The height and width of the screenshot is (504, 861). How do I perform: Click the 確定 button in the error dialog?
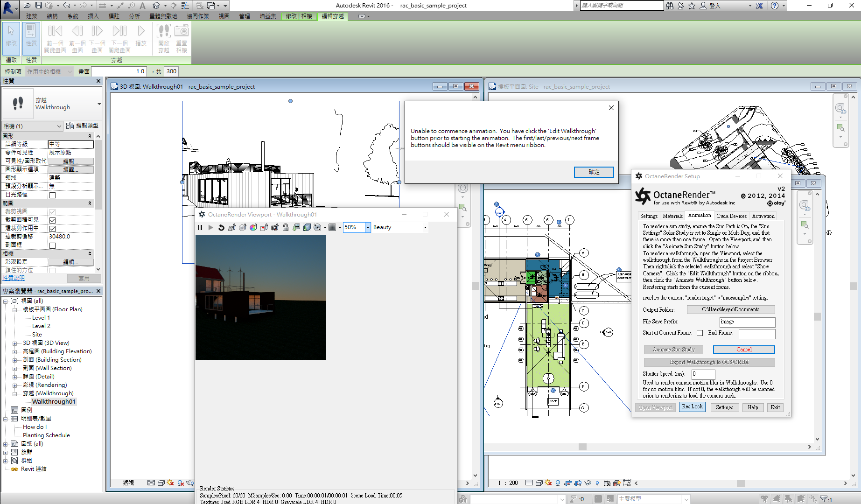coord(594,172)
